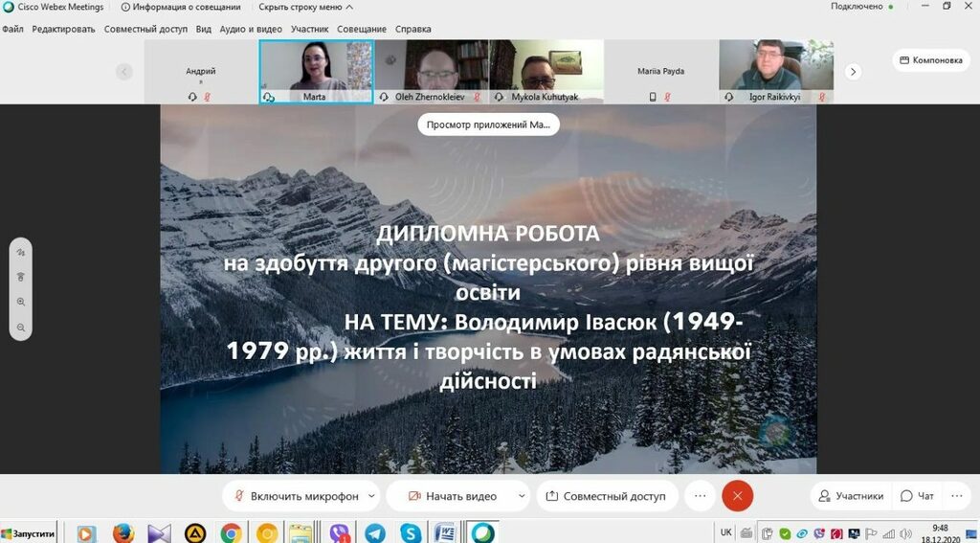Turn on camera with Начать видео
Screen dimensions: 980x543
(x=452, y=496)
